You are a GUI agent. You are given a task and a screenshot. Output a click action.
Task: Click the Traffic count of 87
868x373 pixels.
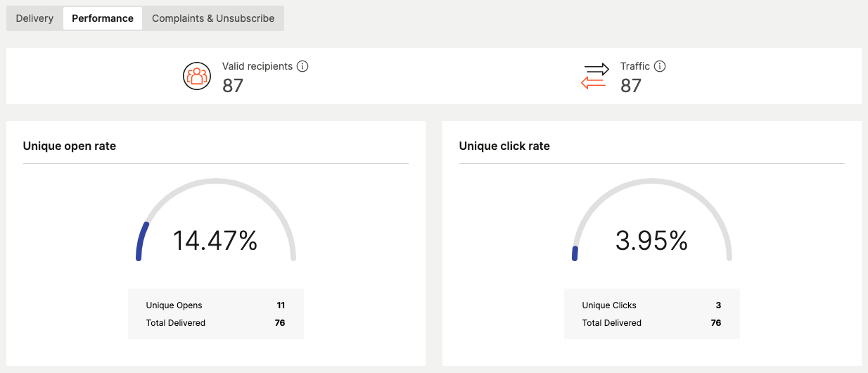coord(631,86)
